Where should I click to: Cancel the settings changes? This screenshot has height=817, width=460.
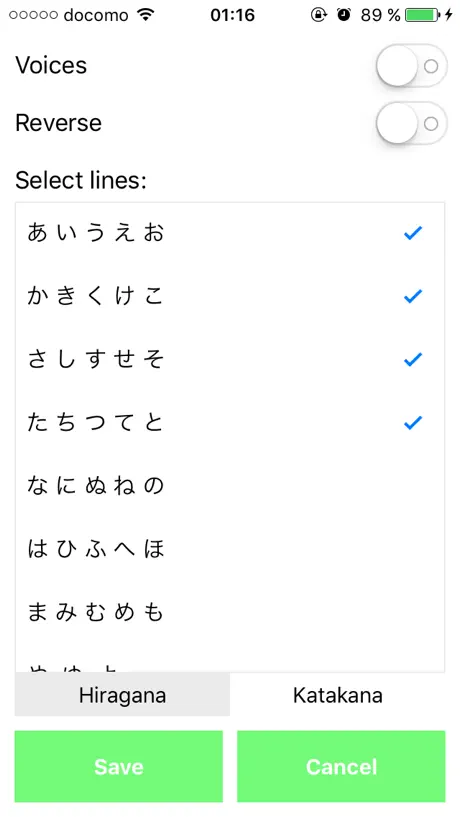tap(341, 766)
